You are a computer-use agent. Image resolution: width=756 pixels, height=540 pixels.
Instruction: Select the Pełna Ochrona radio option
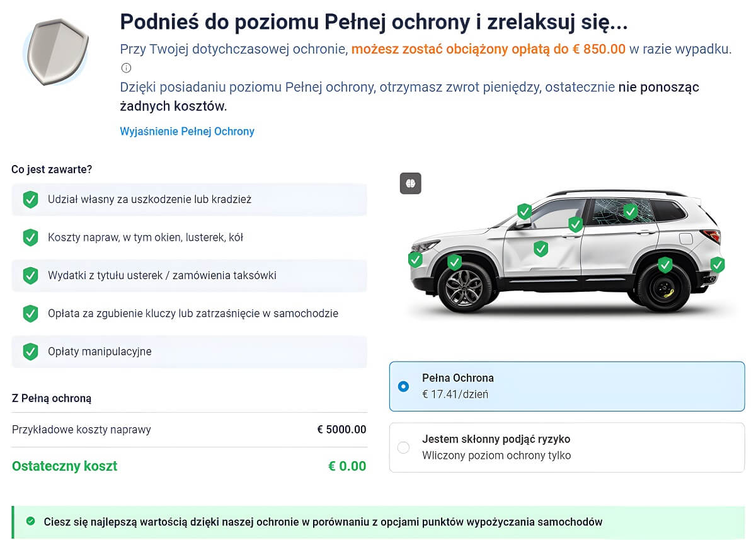(x=403, y=386)
